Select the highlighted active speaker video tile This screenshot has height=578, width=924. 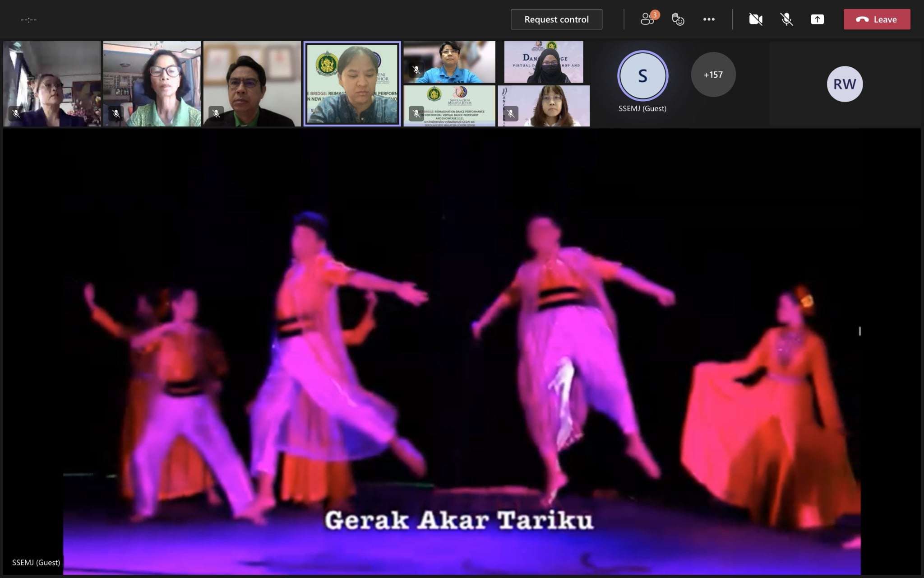(352, 84)
